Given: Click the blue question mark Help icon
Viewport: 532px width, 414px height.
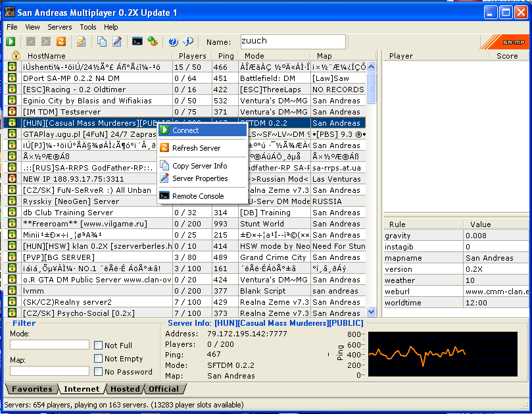Looking at the screenshot, I should coord(173,41).
